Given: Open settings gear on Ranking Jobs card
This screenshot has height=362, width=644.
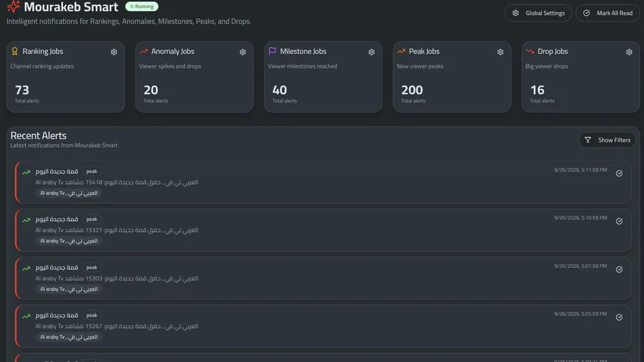Looking at the screenshot, I should tap(114, 52).
